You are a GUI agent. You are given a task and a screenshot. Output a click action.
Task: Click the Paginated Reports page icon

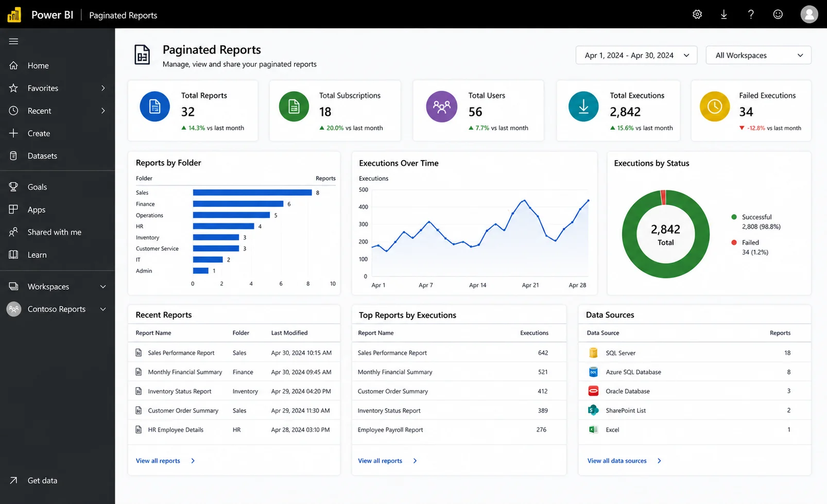point(142,55)
